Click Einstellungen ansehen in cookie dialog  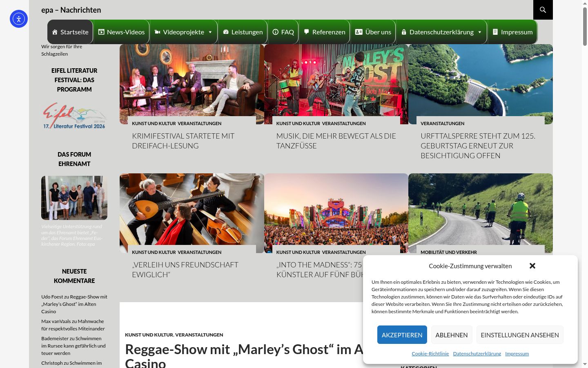(520, 335)
